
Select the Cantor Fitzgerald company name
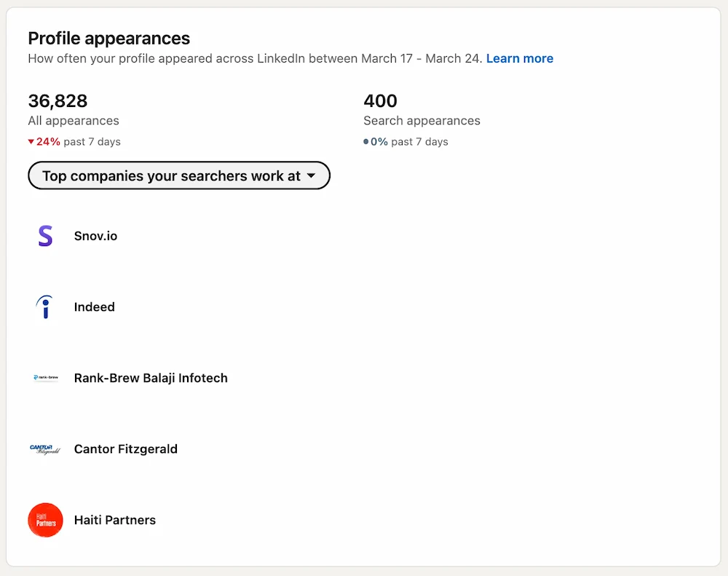click(x=125, y=449)
